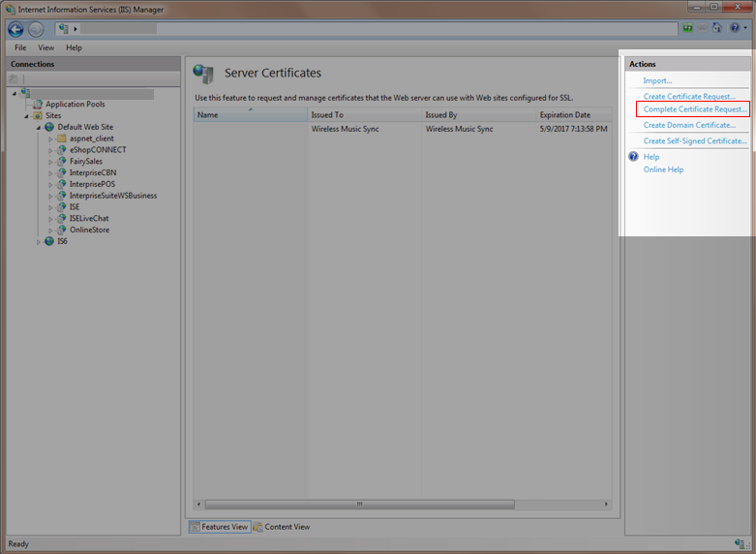Expand the IS6 site node
Screen dimensions: 756x554
click(x=39, y=241)
